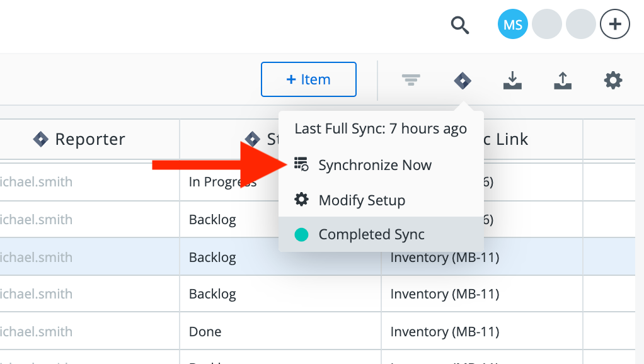This screenshot has height=364, width=644.
Task: Click the Reporter column header
Action: click(x=89, y=139)
